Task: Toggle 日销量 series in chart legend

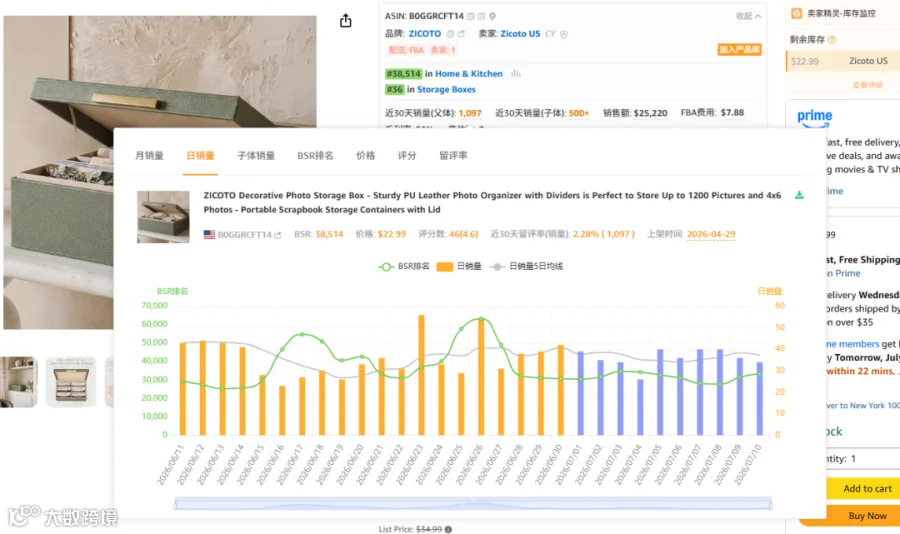Action: tap(459, 266)
